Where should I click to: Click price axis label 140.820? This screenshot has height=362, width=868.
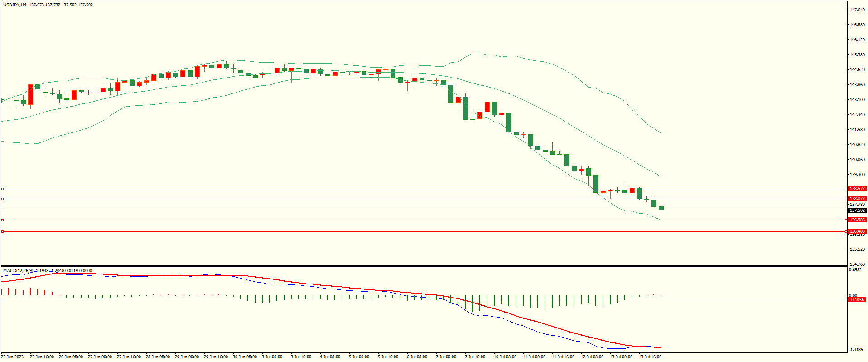[857, 145]
